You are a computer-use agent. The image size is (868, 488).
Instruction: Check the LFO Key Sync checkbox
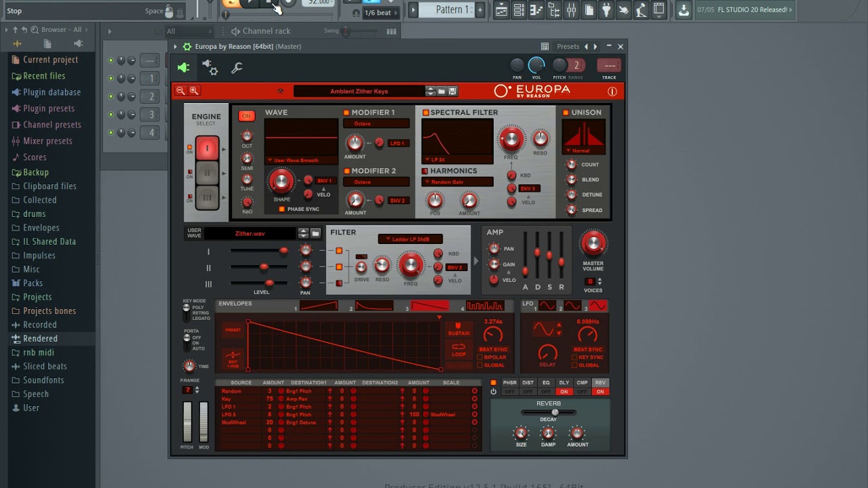574,357
